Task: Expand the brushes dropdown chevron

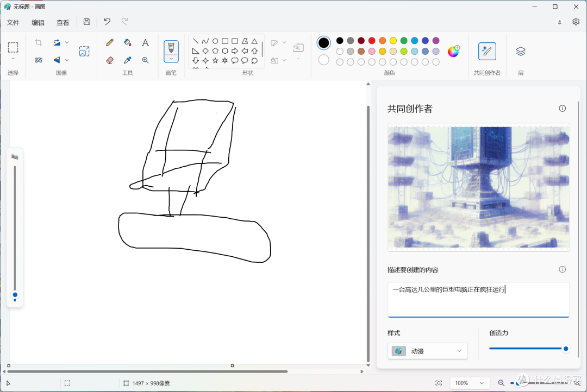Action: tap(171, 59)
